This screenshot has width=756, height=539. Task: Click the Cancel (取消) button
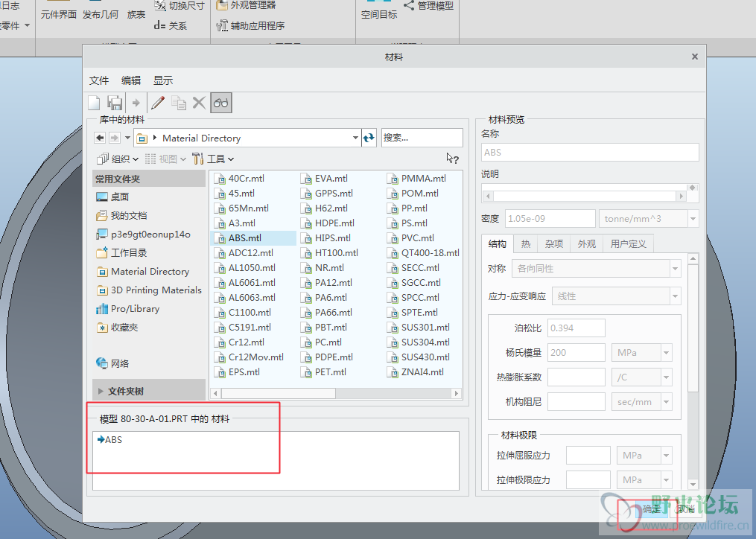click(x=685, y=508)
